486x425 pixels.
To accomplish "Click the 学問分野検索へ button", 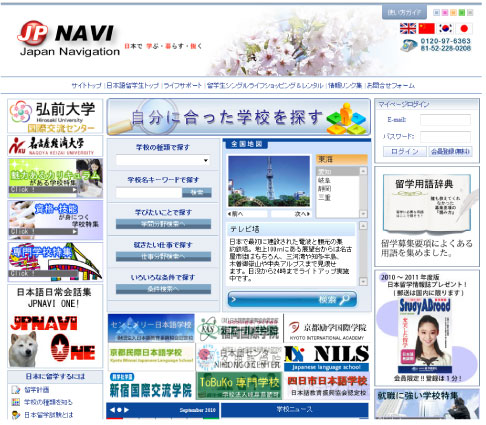I will pos(163,224).
